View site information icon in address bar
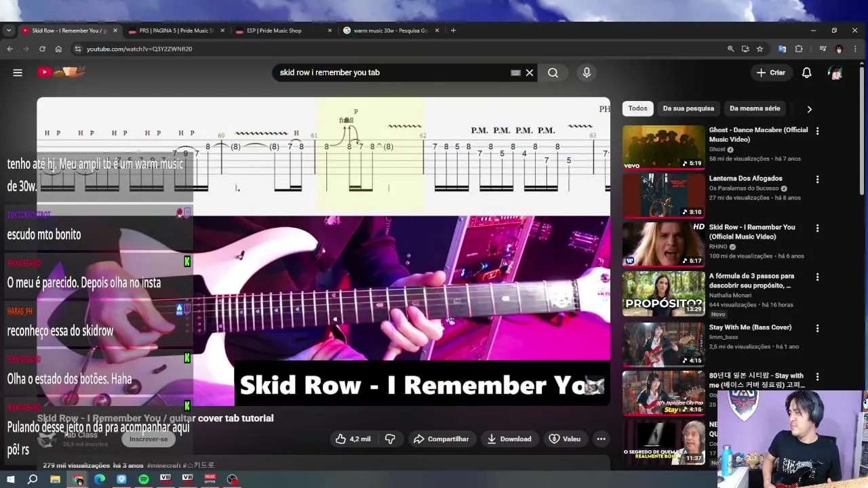868x488 pixels. (78, 49)
